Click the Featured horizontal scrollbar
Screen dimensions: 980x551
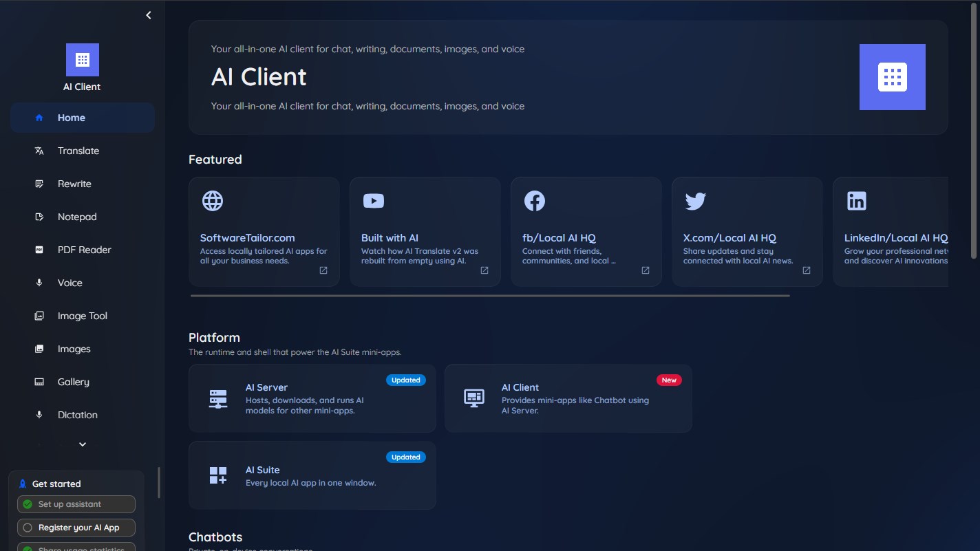click(x=490, y=296)
